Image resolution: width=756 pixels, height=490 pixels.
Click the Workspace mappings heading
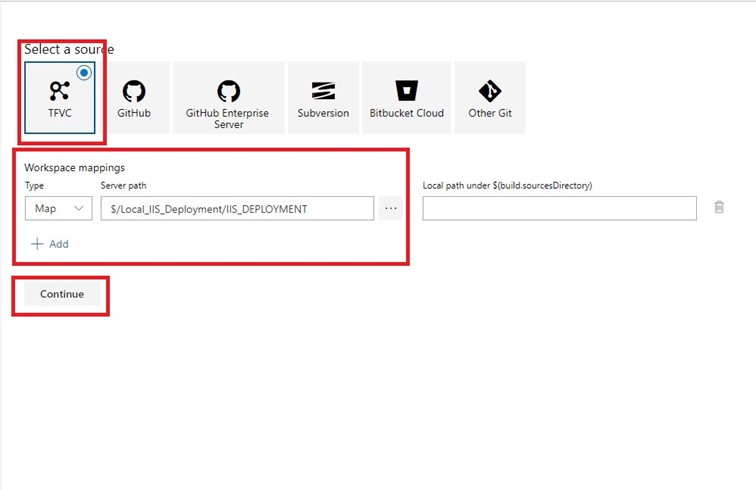point(75,167)
